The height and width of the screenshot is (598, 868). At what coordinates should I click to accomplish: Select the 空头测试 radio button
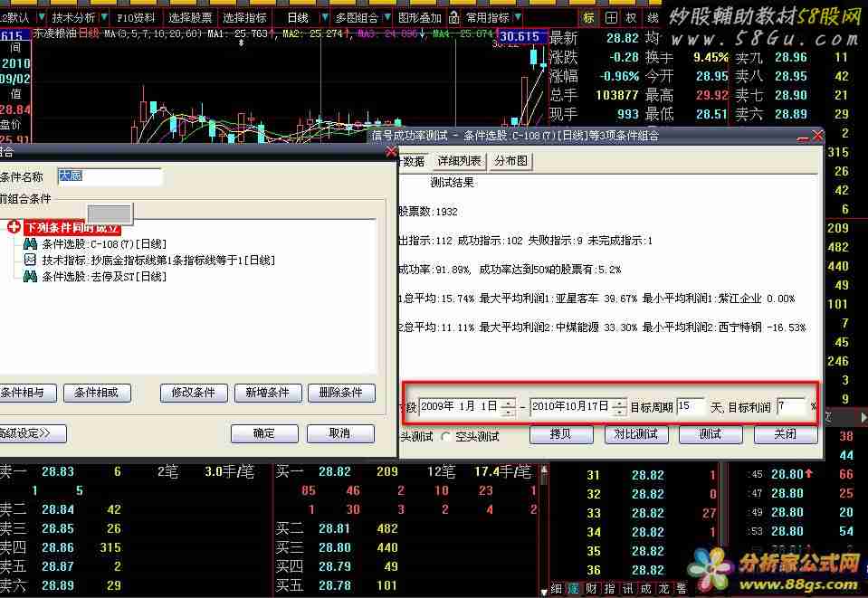[x=446, y=436]
